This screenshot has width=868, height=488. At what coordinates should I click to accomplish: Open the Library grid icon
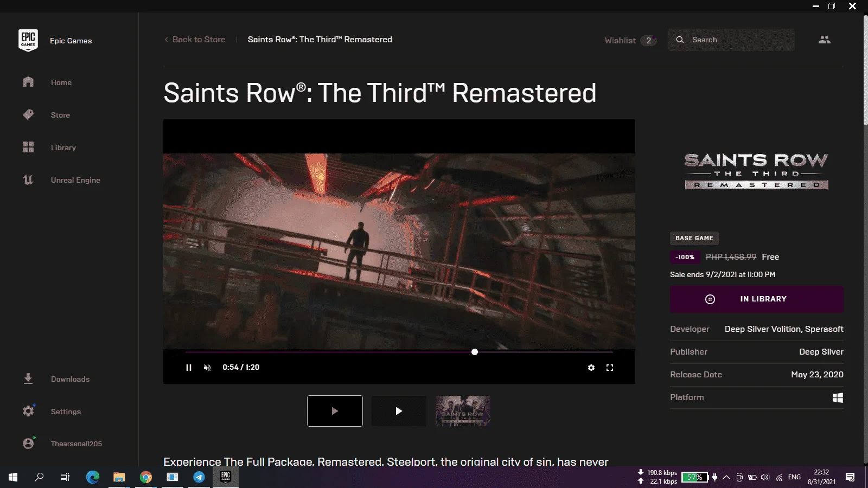[x=28, y=147]
